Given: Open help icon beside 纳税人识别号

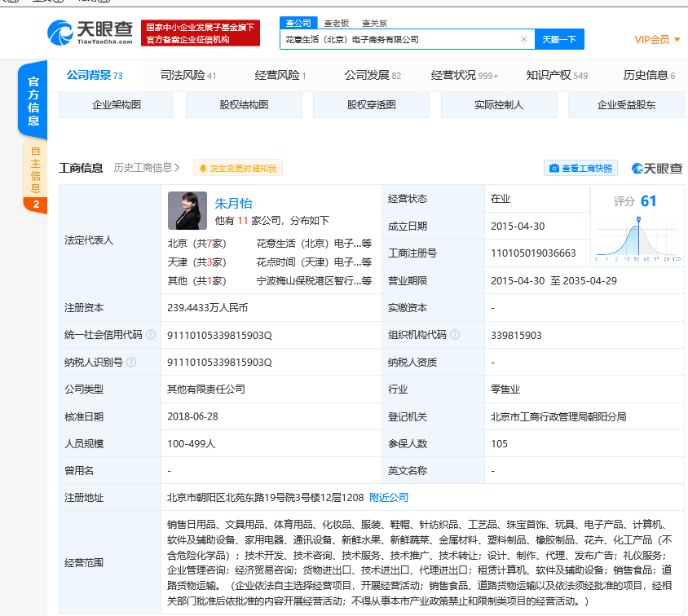Looking at the screenshot, I should [x=131, y=362].
